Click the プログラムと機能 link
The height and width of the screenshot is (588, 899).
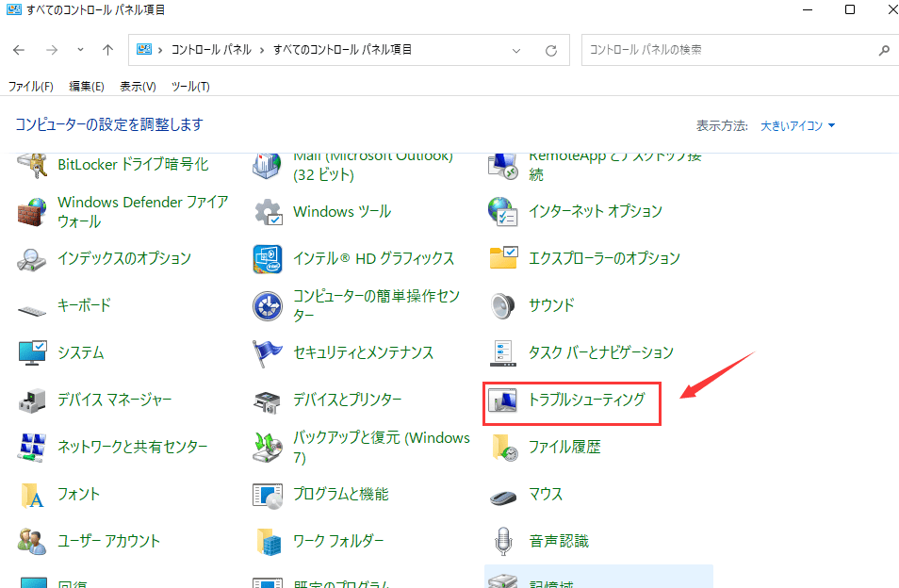(x=340, y=494)
